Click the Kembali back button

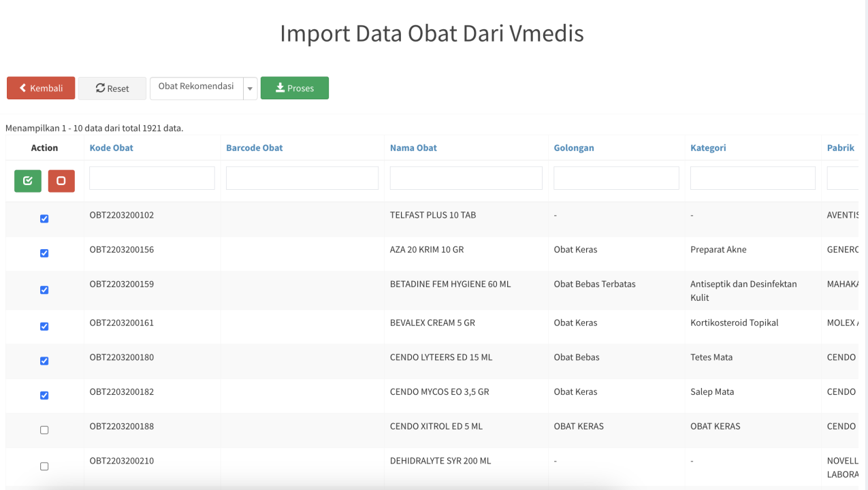tap(41, 88)
